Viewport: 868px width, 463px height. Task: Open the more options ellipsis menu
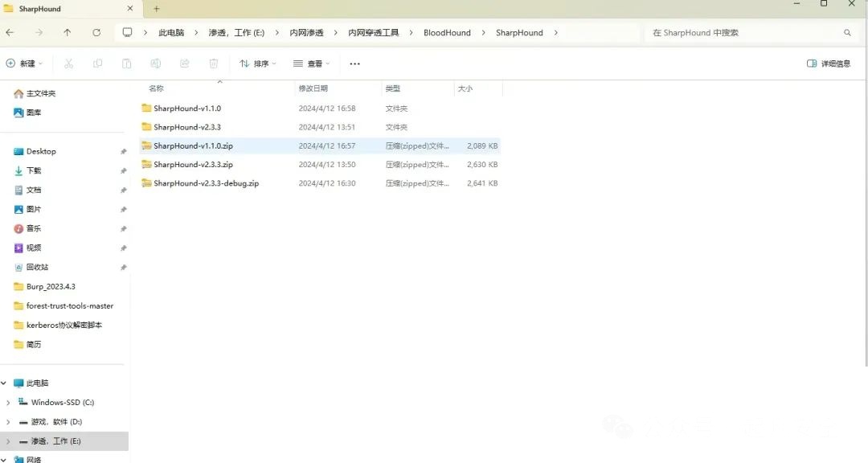tap(355, 64)
